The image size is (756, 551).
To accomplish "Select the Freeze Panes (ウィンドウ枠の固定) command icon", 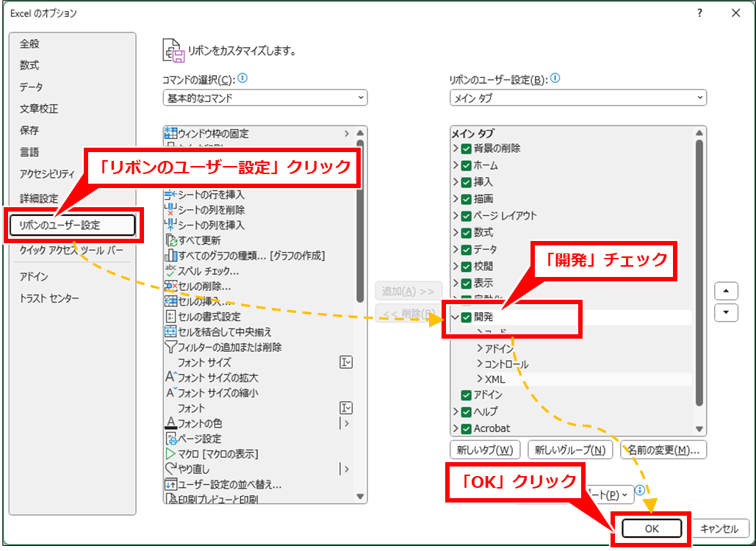I will 171,134.
